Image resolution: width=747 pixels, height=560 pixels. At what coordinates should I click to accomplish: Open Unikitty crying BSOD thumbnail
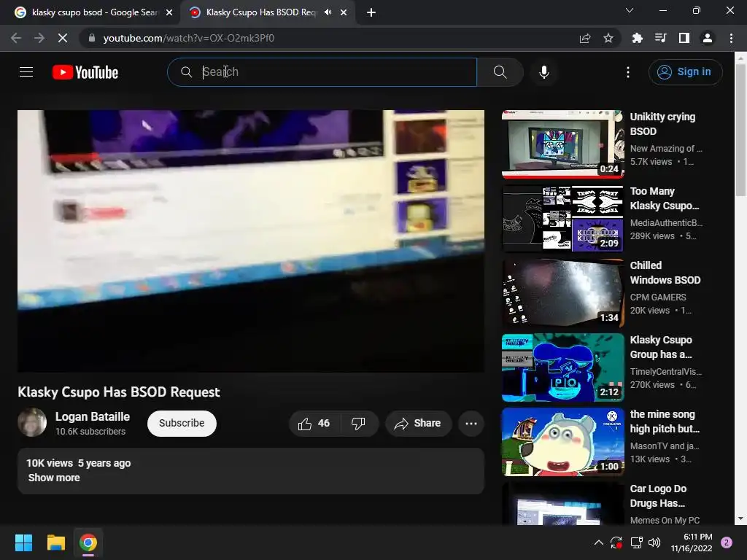pos(562,144)
